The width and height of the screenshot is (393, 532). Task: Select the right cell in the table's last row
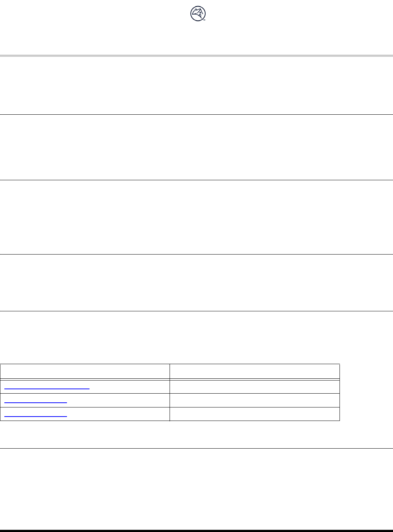[x=254, y=414]
